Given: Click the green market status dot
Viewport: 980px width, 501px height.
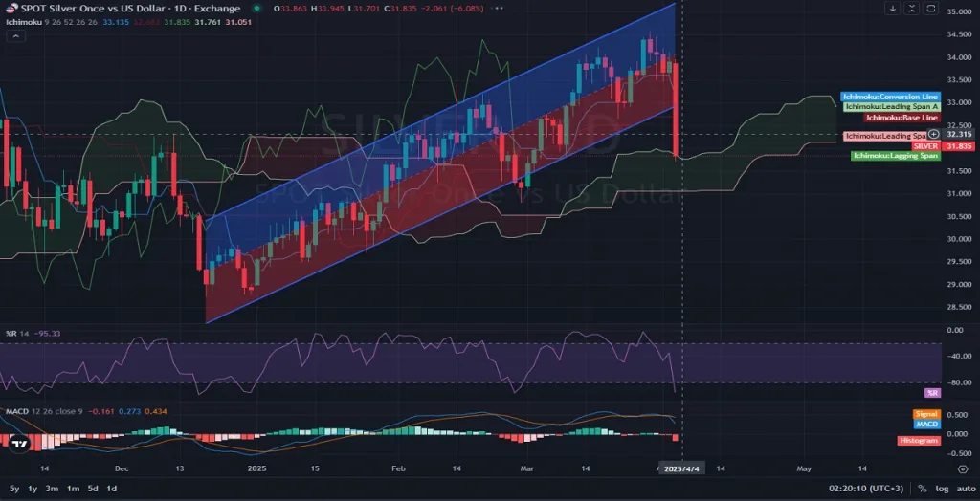Looking at the screenshot, I should click(x=256, y=9).
